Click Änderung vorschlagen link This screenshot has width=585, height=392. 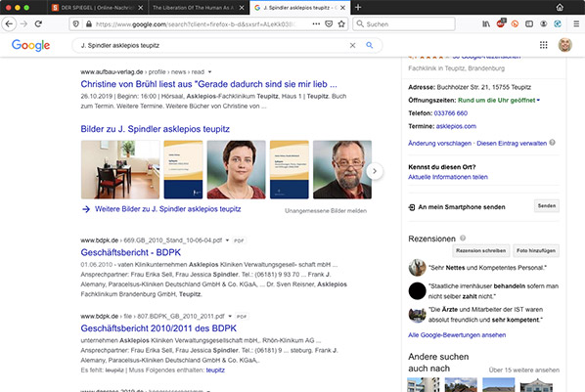439,144
